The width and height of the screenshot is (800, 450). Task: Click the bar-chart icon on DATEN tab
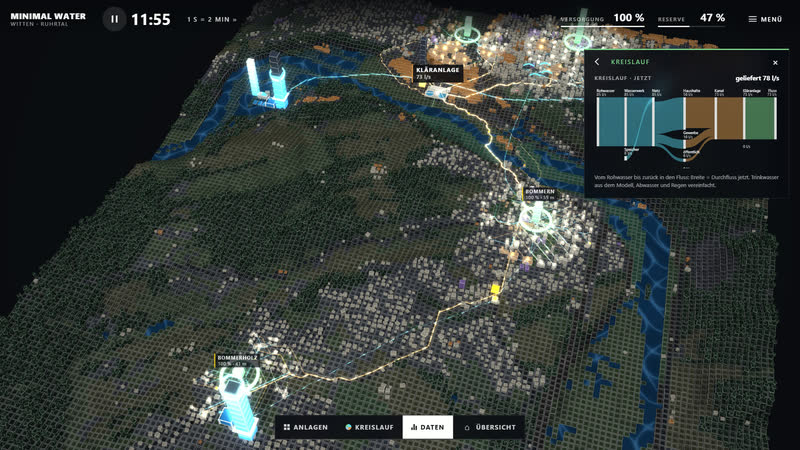(414, 427)
